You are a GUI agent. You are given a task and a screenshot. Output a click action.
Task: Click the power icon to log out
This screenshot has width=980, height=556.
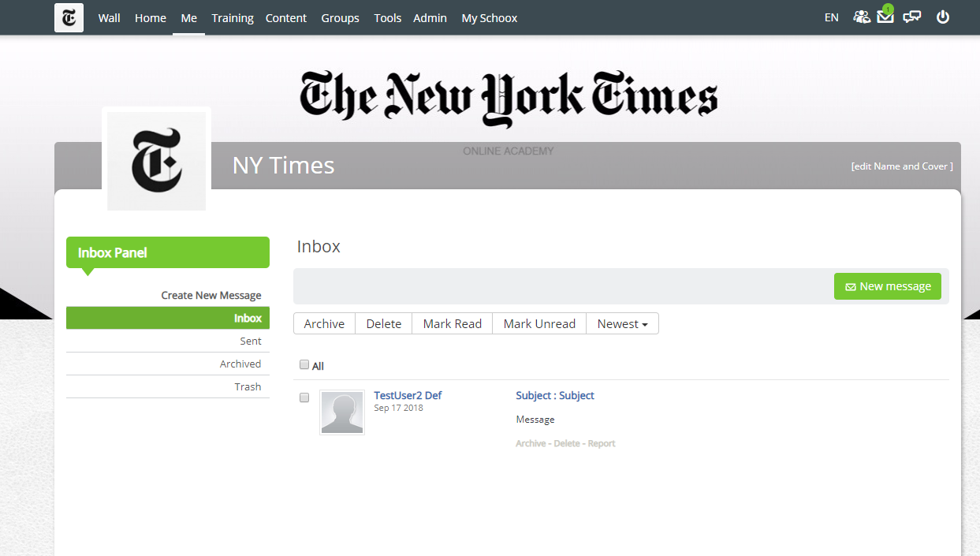[x=943, y=17]
